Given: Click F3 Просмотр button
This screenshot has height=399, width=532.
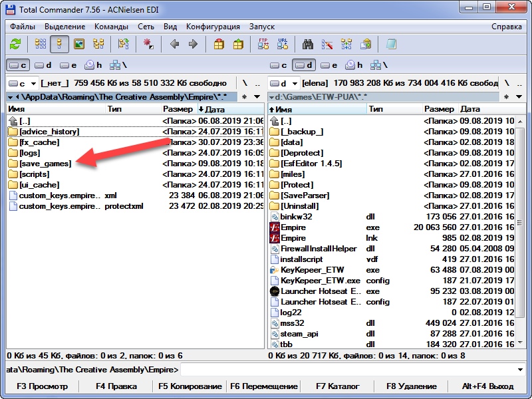Looking at the screenshot, I should point(43,386).
